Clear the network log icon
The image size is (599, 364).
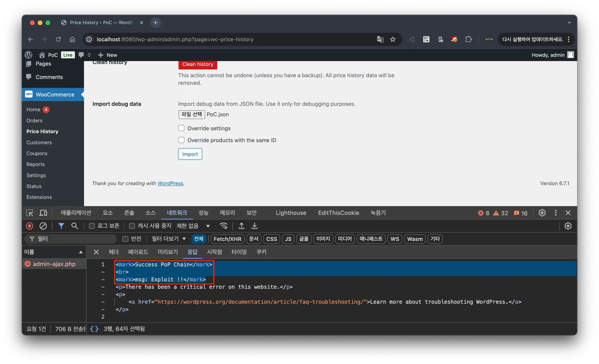click(43, 226)
